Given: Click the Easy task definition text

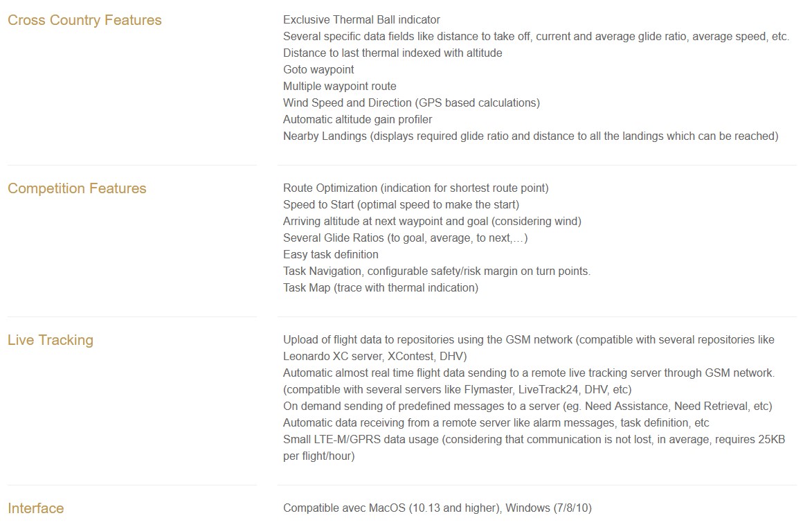Looking at the screenshot, I should tap(331, 254).
